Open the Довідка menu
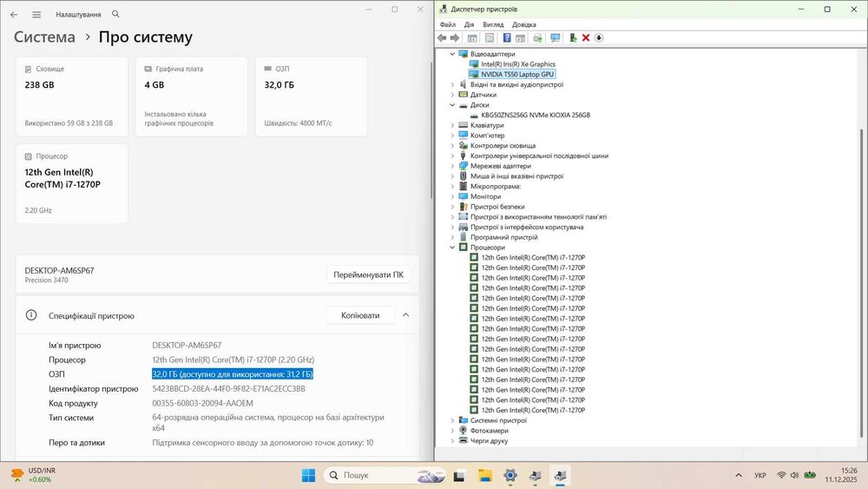Screen dimensions: 868x489 coord(523,24)
